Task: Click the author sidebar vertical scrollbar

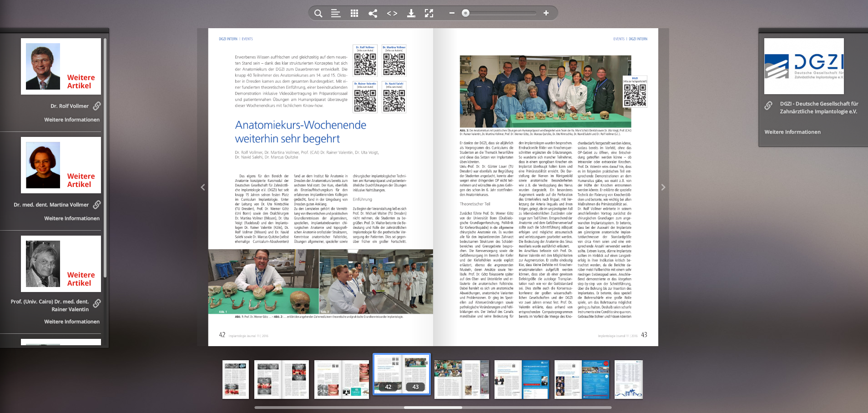Action: 105,158
